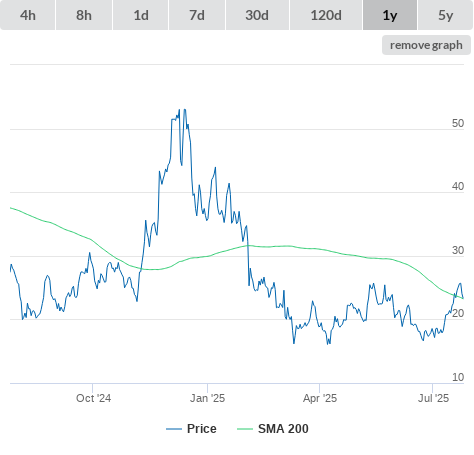Viewport: 474px width, 455px height.
Task: Choose the 1d time range tab
Action: pyautogui.click(x=141, y=15)
